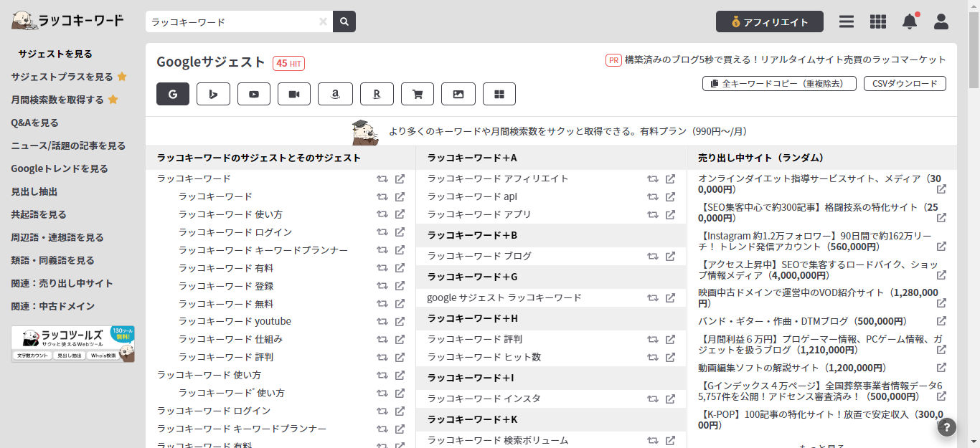Open the apps grid icon in the header
Screen dimensions: 980x448
[878, 22]
